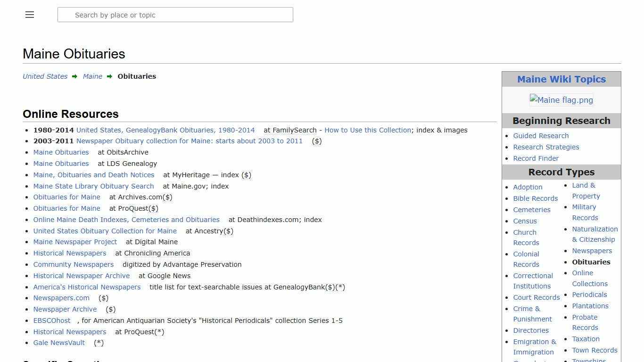Go to the Maine breadcrumb link
Image resolution: width=644 pixels, height=362 pixels.
(92, 76)
